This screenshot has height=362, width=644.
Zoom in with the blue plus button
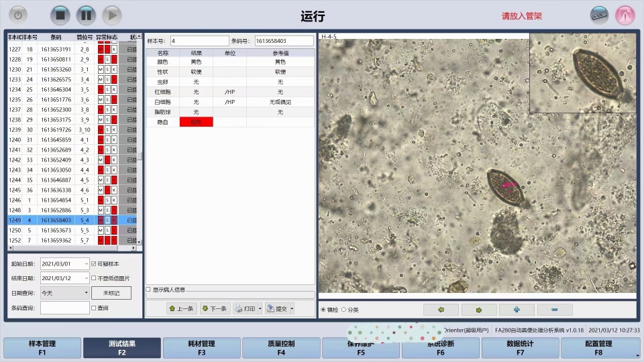pos(517,310)
